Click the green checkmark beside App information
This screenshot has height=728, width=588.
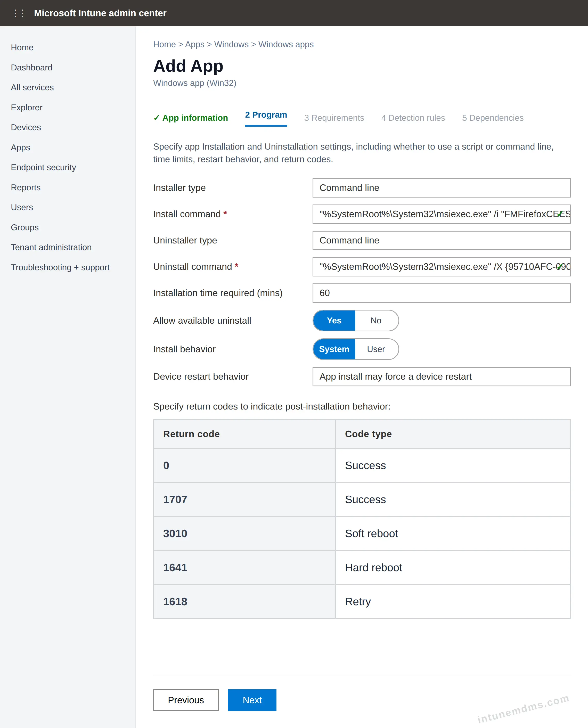(156, 118)
